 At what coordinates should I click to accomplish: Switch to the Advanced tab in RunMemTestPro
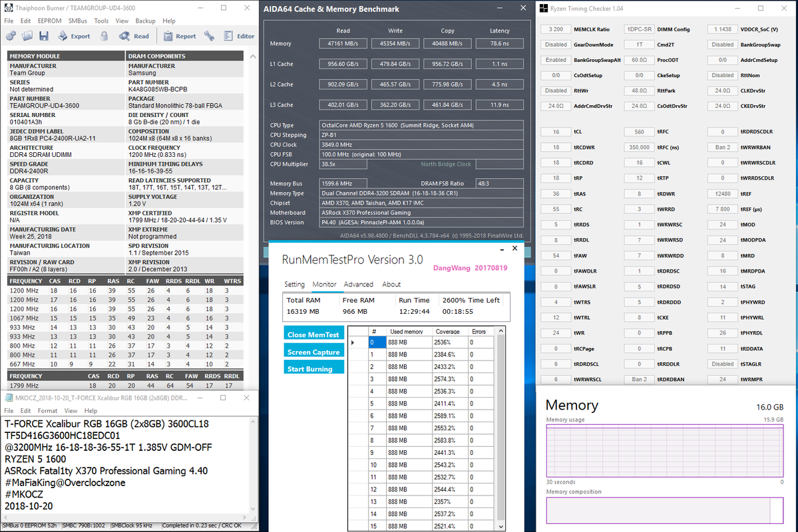coord(358,285)
